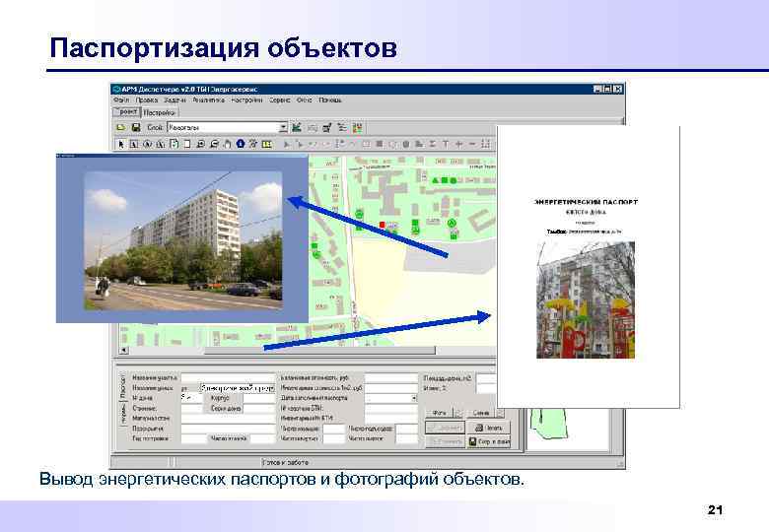The height and width of the screenshot is (532, 769).
Task: Click the green parcel shape in the preview pane
Action: coord(548,425)
